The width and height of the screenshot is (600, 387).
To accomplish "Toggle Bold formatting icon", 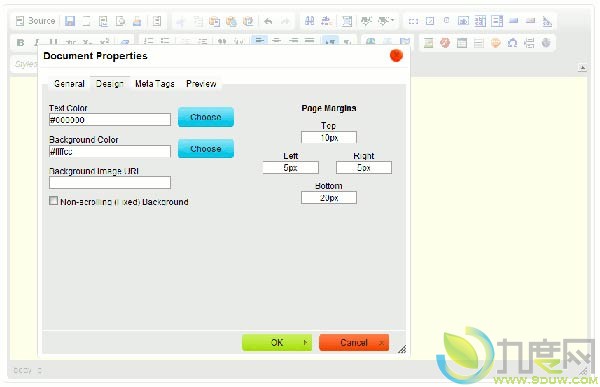I will 21,42.
